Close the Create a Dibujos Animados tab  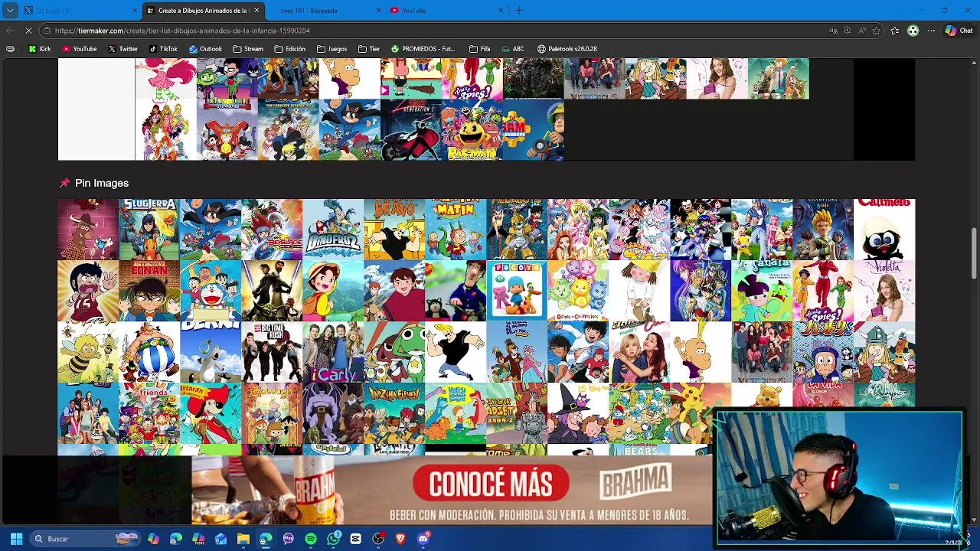(x=256, y=10)
